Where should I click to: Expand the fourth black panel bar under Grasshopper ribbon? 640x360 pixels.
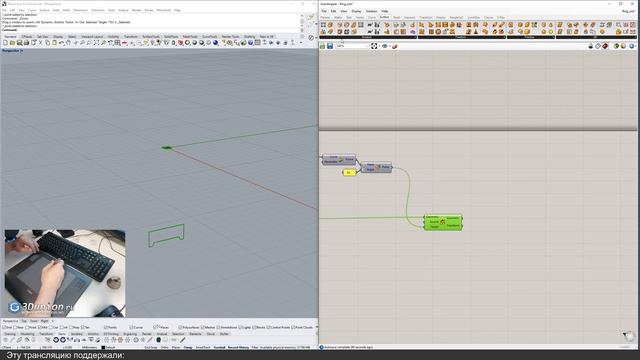pos(597,37)
